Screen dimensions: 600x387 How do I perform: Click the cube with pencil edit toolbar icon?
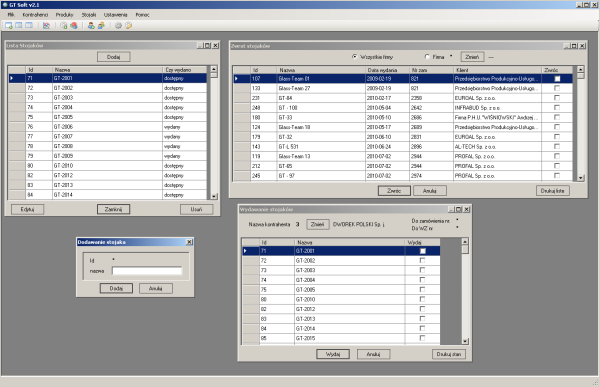click(129, 26)
